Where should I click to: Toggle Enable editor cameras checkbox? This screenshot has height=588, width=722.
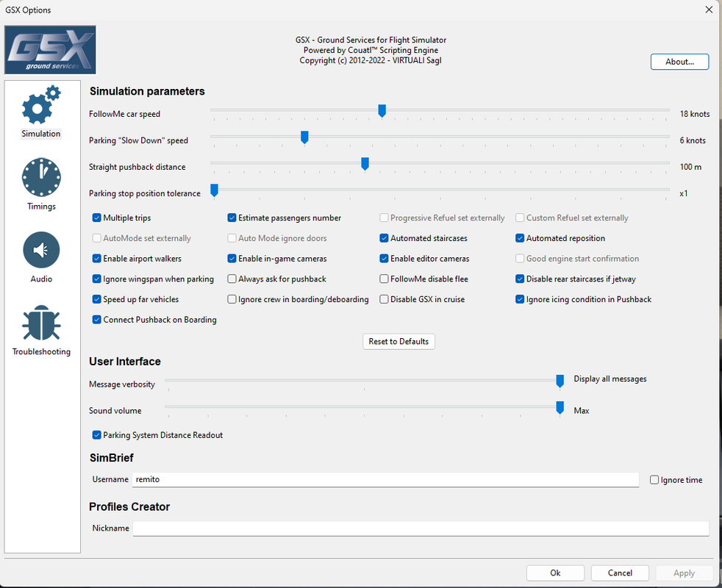(384, 258)
